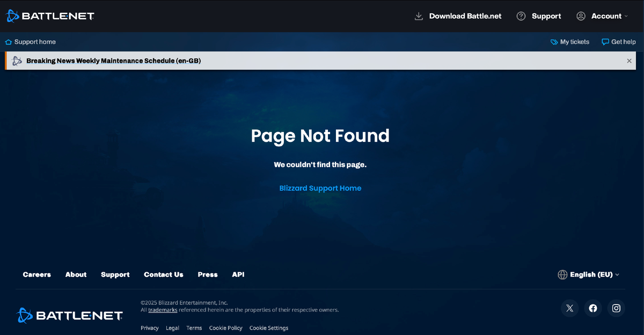Expand the globe language picker chevron
Viewport: 644px width, 335px height.
[x=618, y=274]
